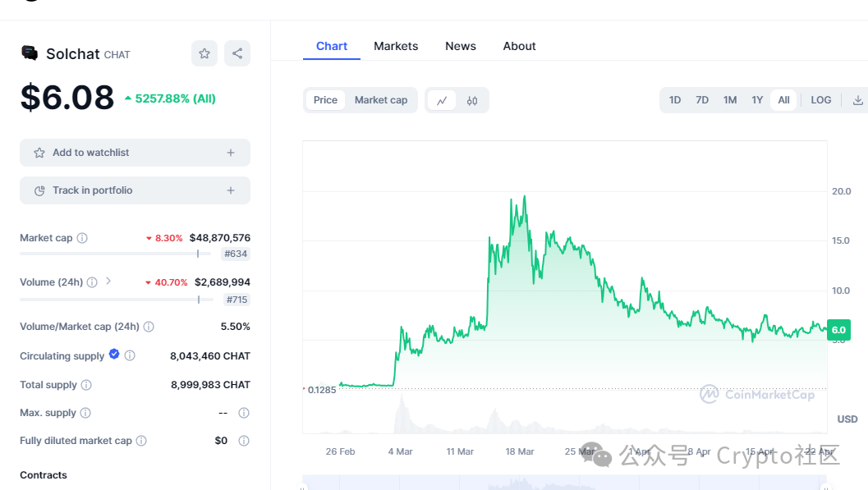Open Fully diluted market cap info icon
The image size is (868, 490).
pyautogui.click(x=141, y=441)
